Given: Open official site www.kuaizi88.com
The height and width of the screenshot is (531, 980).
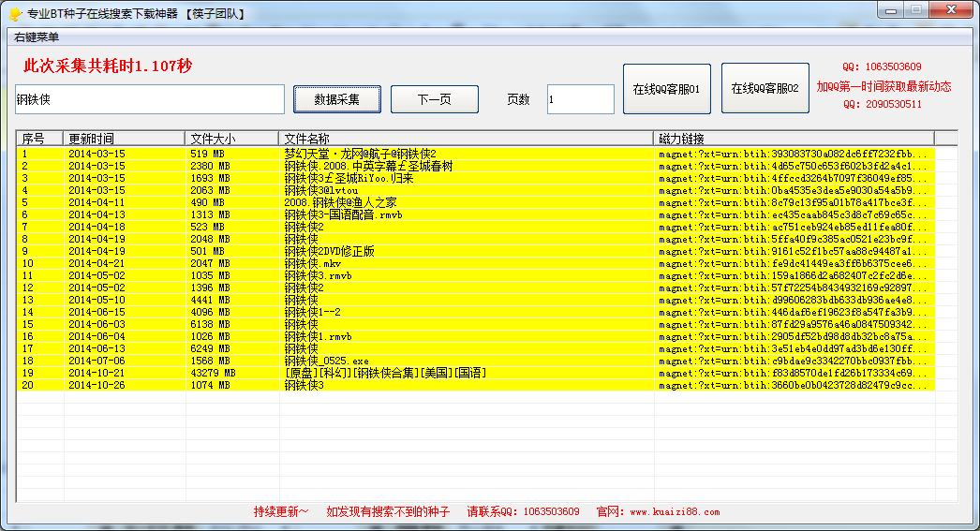Looking at the screenshot, I should (x=675, y=511).
